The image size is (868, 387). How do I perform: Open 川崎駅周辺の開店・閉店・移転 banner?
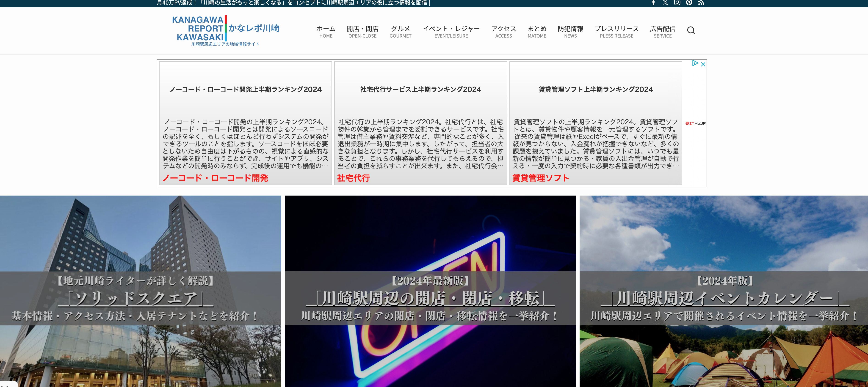(430, 292)
